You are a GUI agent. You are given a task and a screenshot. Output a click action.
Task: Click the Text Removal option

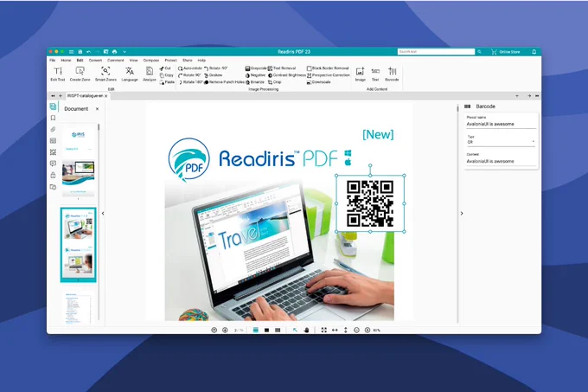pyautogui.click(x=282, y=68)
